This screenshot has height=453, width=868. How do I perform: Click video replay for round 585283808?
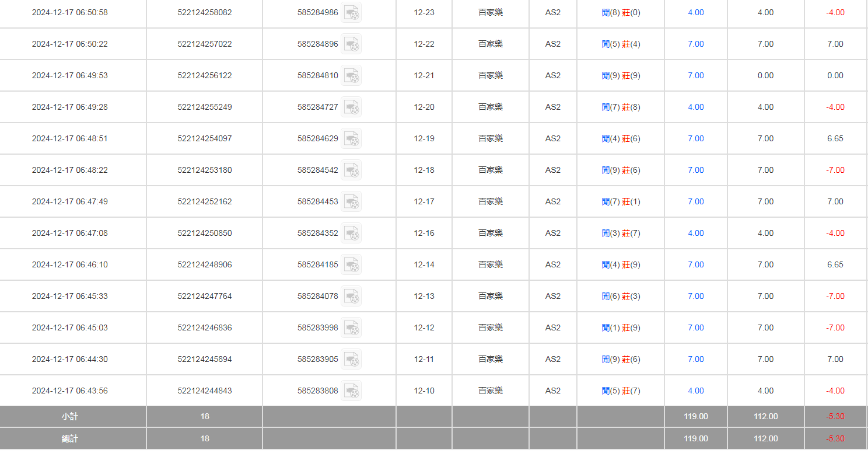pyautogui.click(x=351, y=391)
